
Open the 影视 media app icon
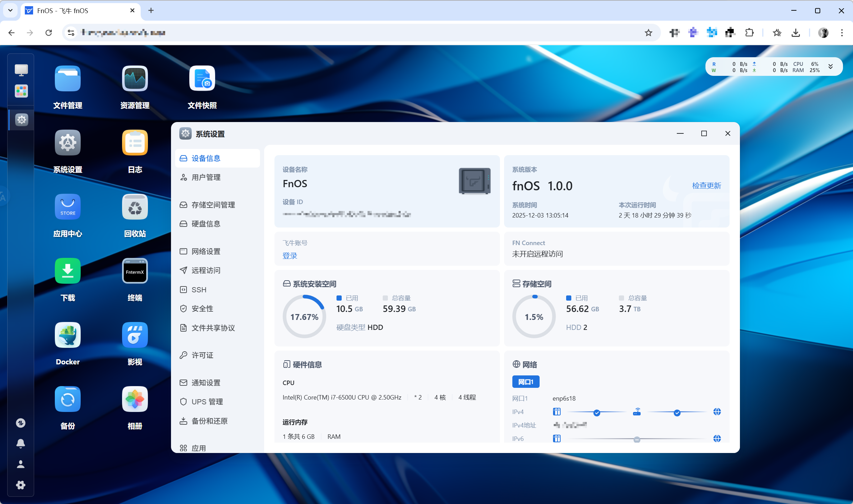pyautogui.click(x=135, y=335)
